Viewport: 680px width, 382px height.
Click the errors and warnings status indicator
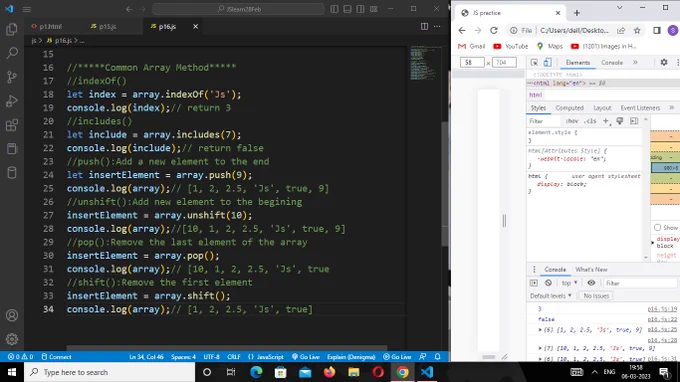point(20,357)
